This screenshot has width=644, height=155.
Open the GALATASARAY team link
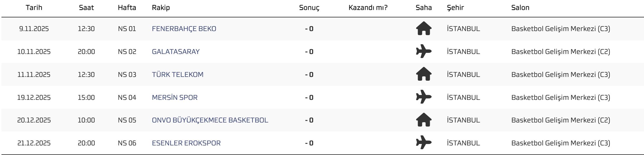(x=176, y=52)
